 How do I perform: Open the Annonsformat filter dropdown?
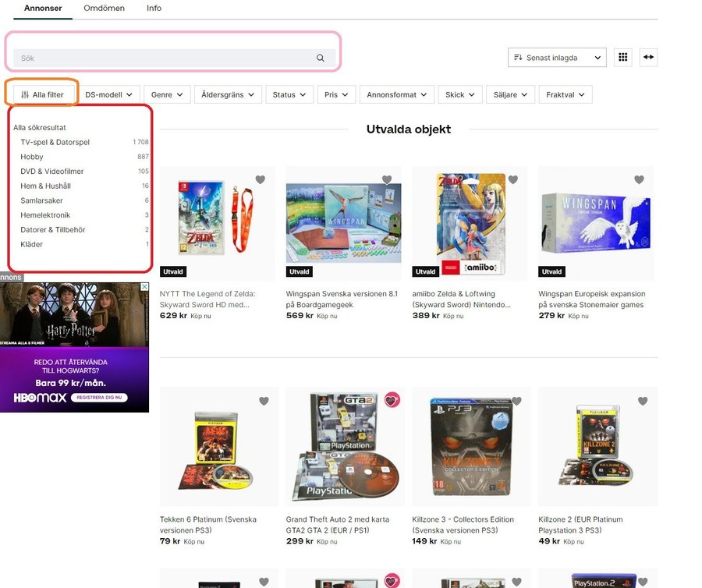pos(397,94)
